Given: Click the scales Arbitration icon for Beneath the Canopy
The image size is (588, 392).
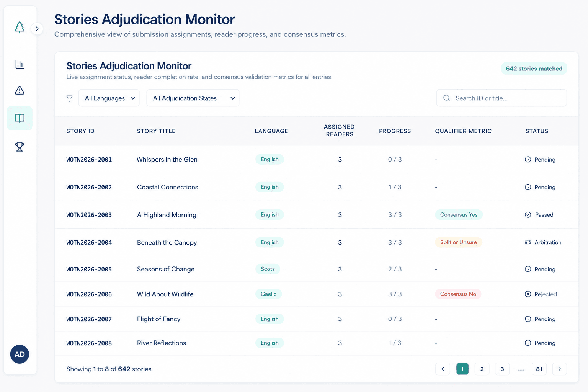Looking at the screenshot, I should 528,242.
